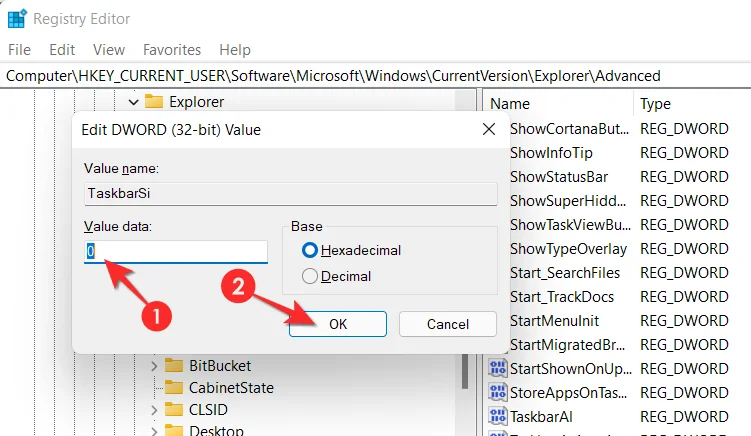Expand the BitBucket tree node
The height and width of the screenshot is (436, 751).
pos(154,367)
